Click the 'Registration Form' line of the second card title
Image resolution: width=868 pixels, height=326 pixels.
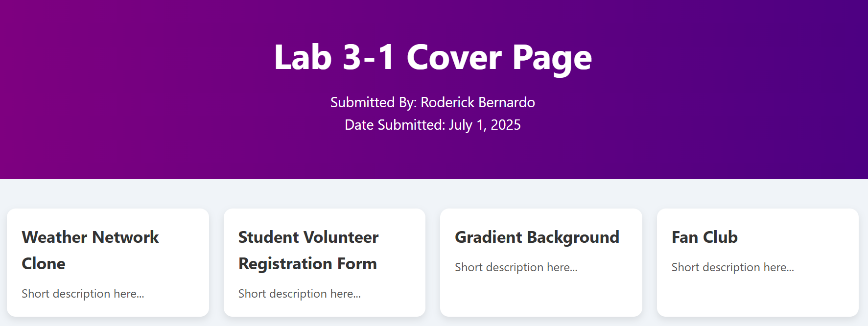tap(307, 264)
